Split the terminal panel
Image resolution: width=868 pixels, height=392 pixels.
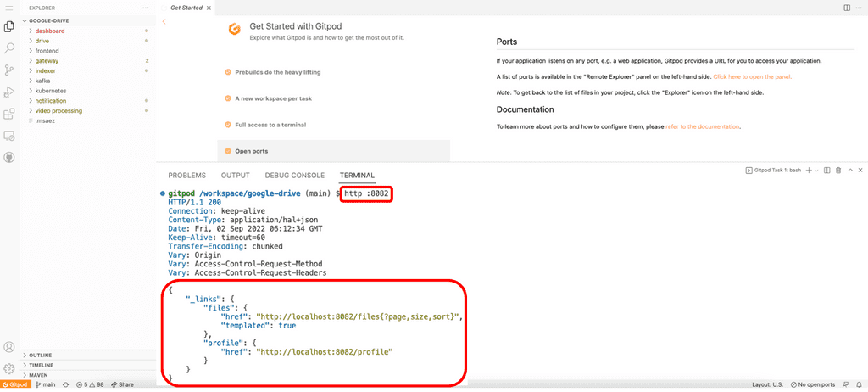[x=826, y=171]
